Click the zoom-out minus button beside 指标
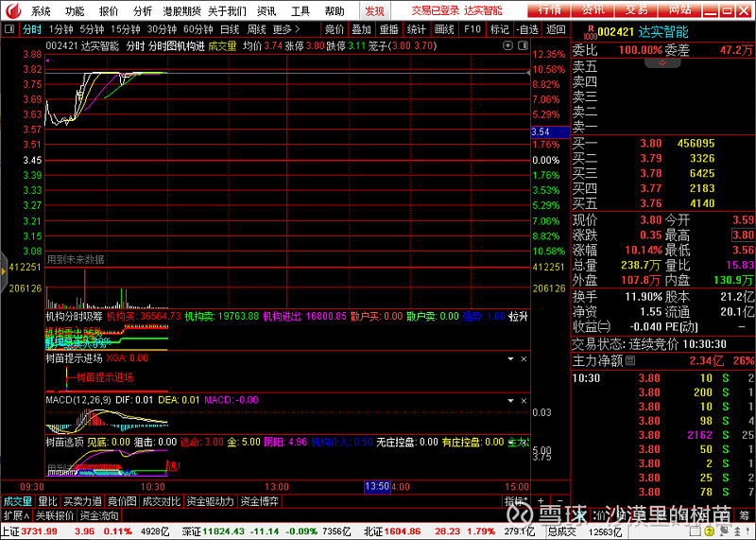 (x=559, y=501)
